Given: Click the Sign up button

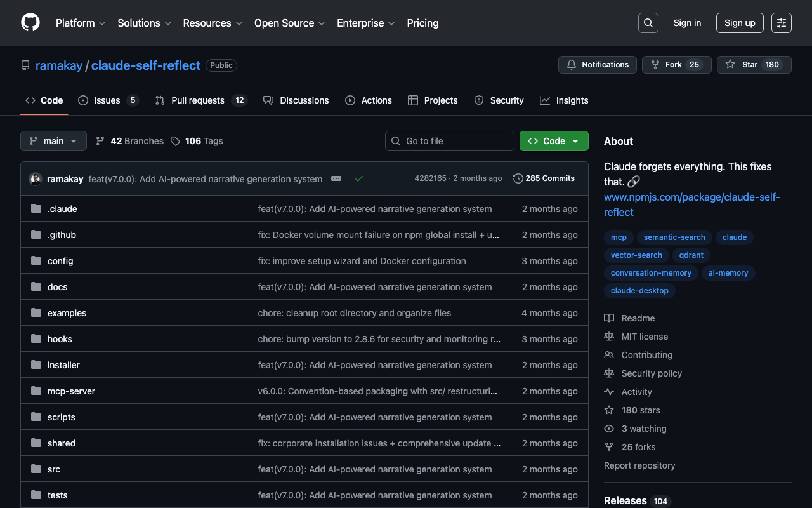Looking at the screenshot, I should (740, 23).
